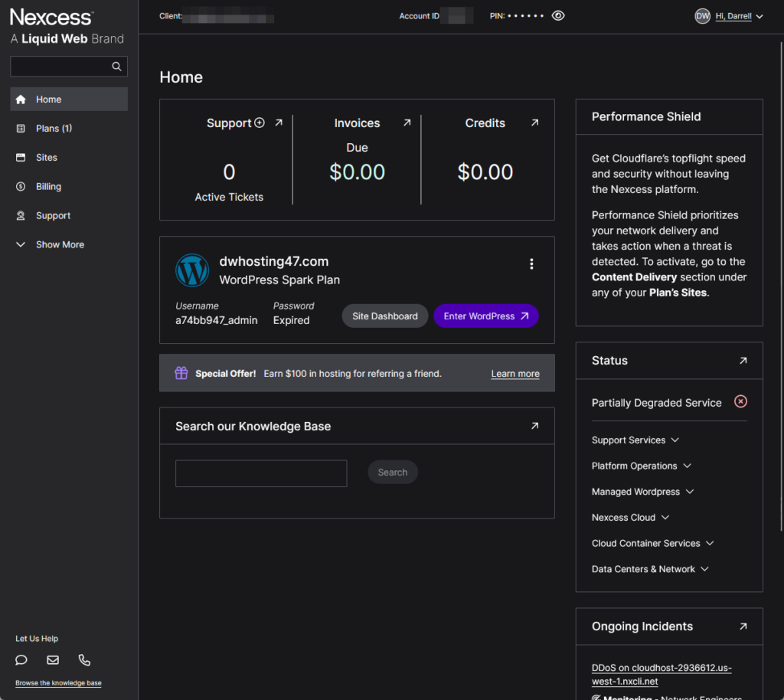Expand Support Services status

click(635, 440)
